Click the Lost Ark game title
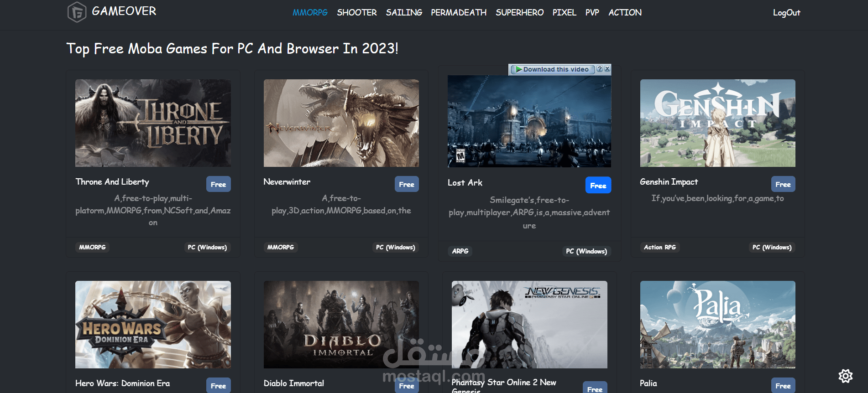 465,183
